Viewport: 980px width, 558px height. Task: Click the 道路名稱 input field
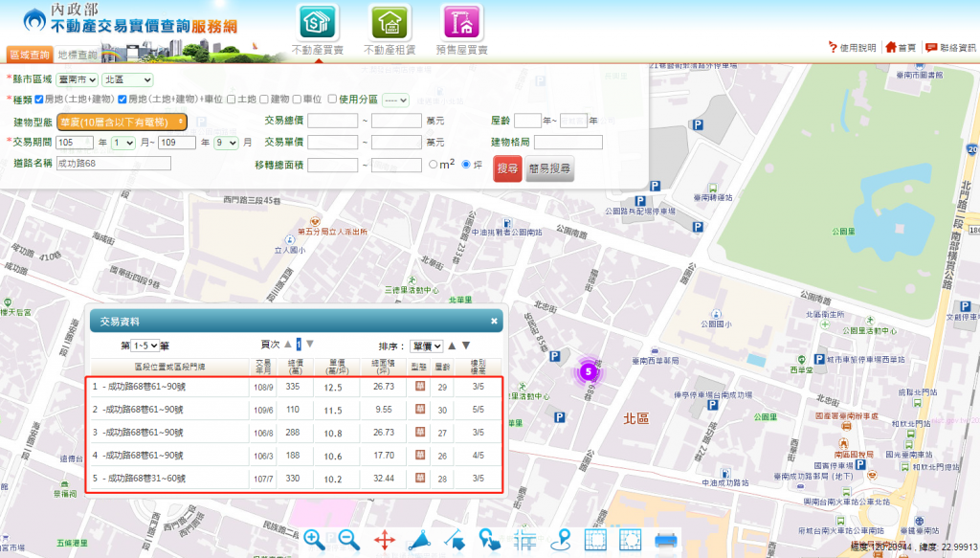click(x=113, y=164)
